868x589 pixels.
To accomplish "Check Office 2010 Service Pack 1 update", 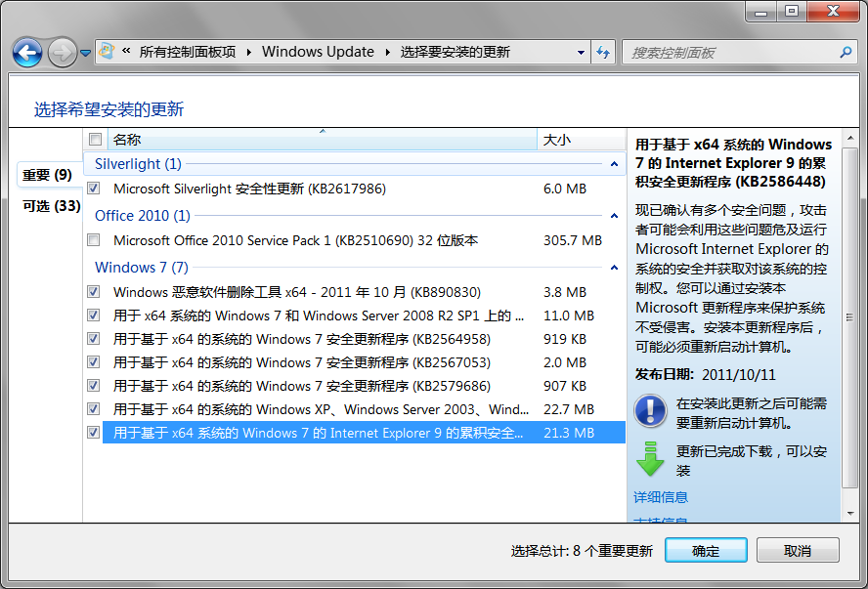I will pos(94,240).
